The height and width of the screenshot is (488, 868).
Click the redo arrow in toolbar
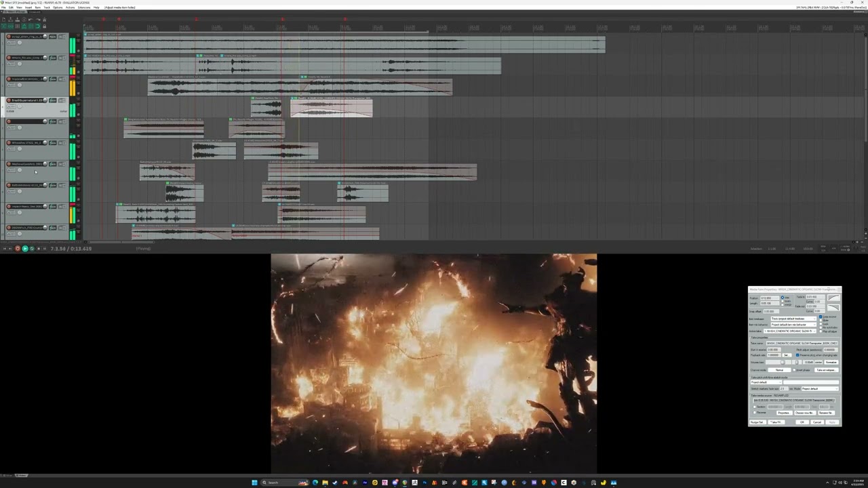37,20
